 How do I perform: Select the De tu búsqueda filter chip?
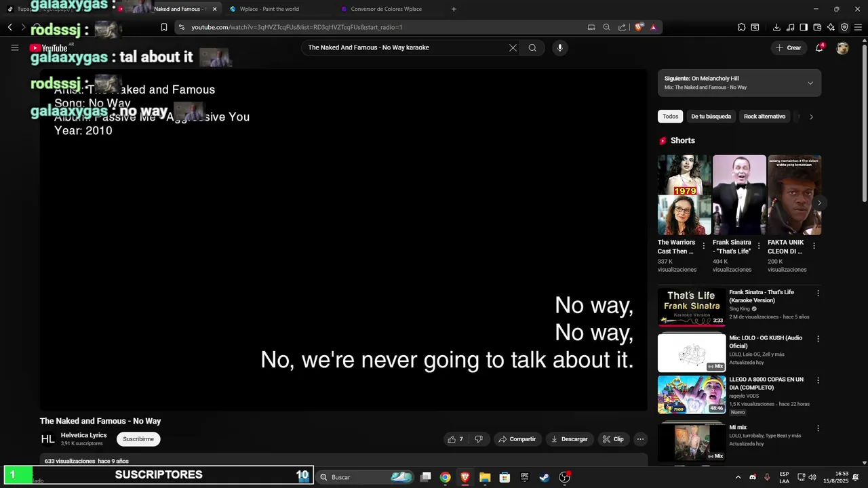coord(711,117)
